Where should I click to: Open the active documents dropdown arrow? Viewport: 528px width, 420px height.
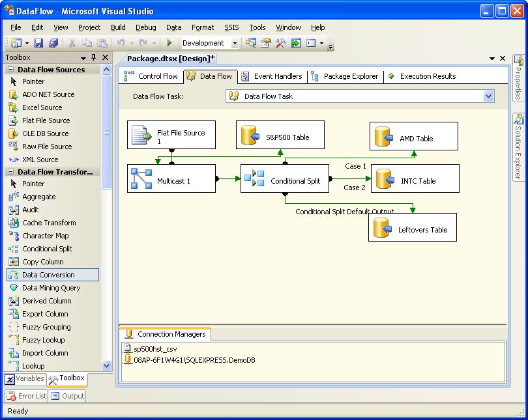tap(492, 59)
